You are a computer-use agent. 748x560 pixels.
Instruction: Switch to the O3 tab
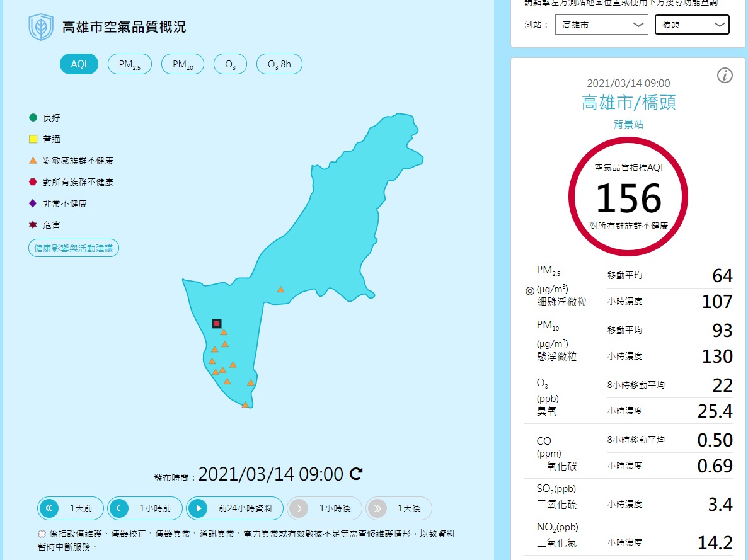pyautogui.click(x=230, y=64)
